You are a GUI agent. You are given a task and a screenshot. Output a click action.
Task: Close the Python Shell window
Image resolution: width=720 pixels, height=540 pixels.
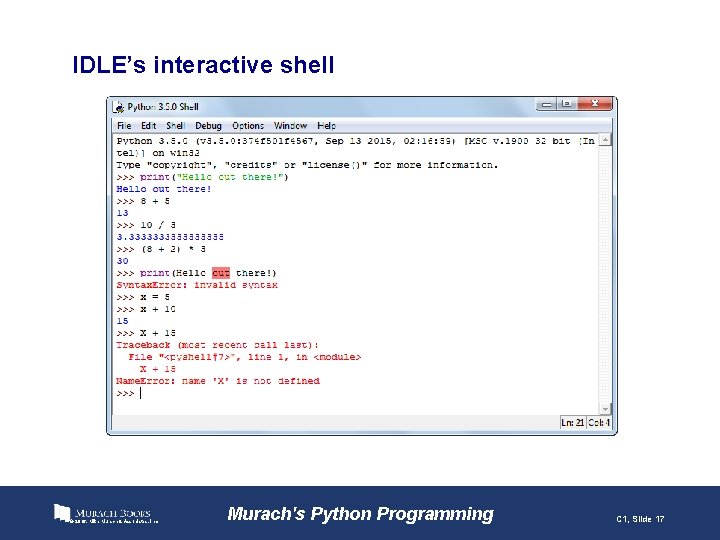[x=595, y=104]
